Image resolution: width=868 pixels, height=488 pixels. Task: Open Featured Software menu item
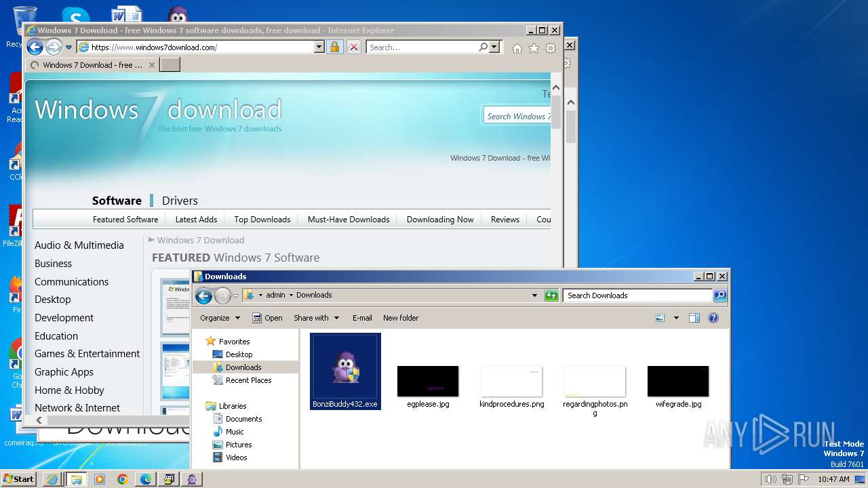coord(125,220)
